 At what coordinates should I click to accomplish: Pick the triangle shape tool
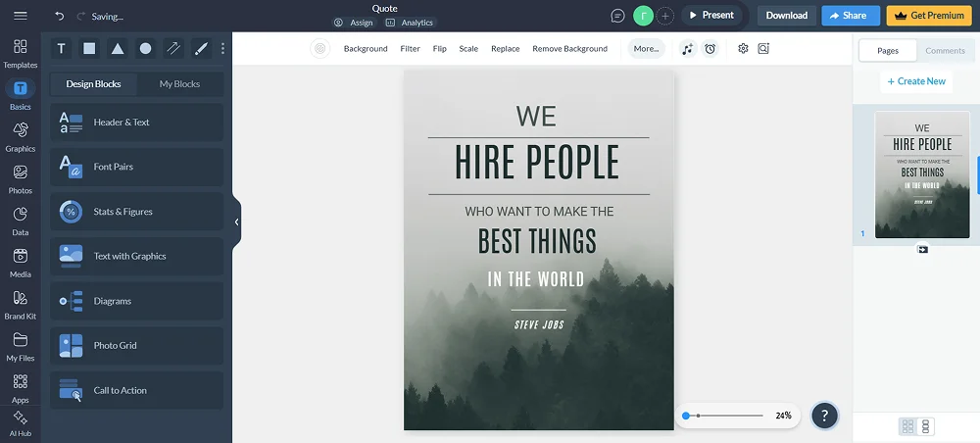click(x=118, y=48)
